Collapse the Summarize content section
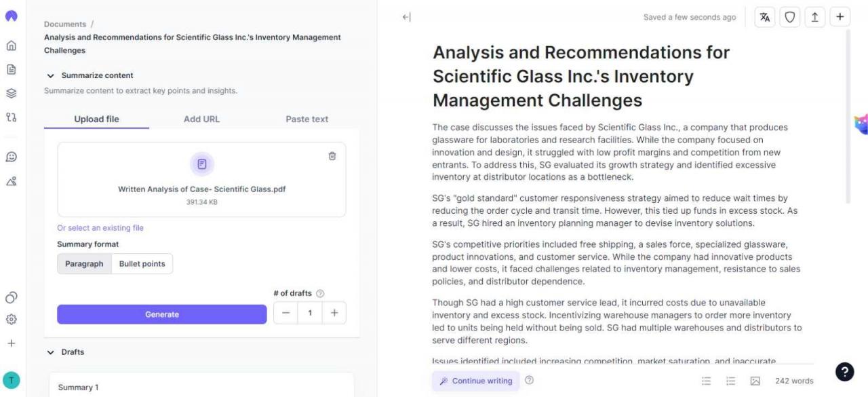868x397 pixels. pyautogui.click(x=51, y=75)
